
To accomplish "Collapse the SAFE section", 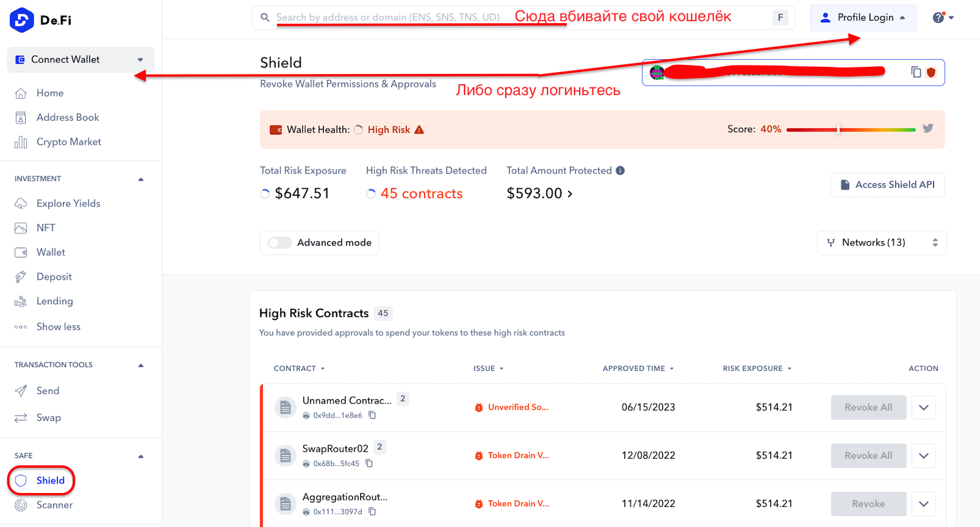I will [141, 456].
